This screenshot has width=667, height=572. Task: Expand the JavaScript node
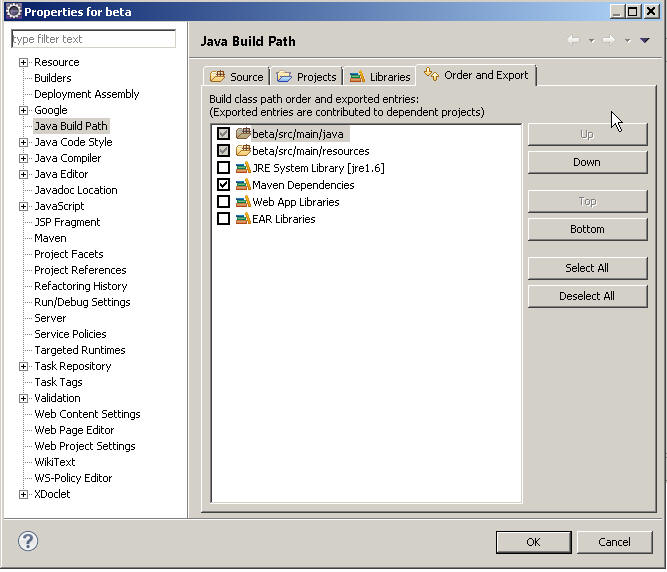point(23,207)
